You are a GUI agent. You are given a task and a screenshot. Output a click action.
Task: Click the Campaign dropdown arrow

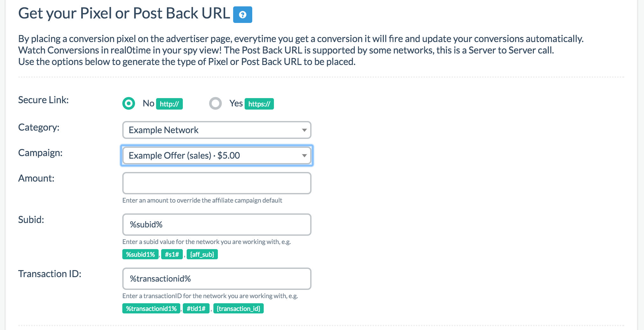304,155
